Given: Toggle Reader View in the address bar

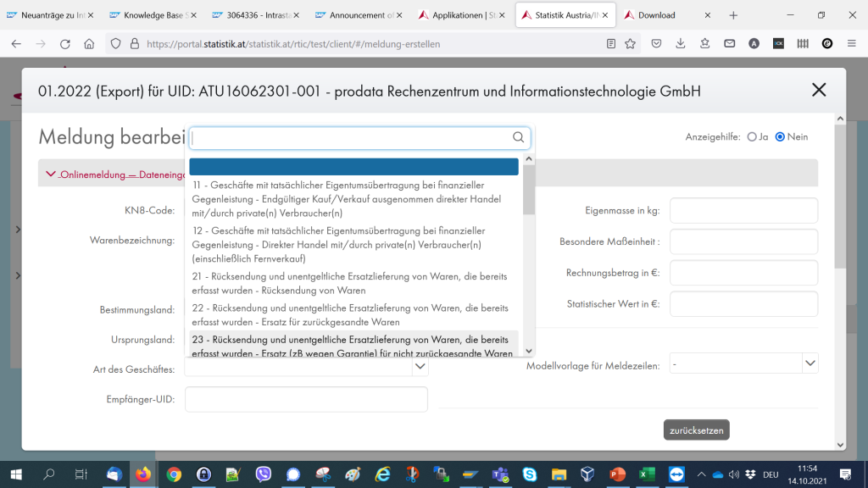Looking at the screenshot, I should [x=609, y=44].
